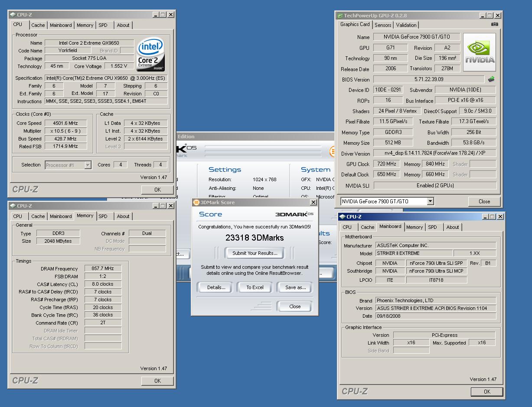Open the Processor #1 selection dropdown
The height and width of the screenshot is (407, 532).
[88, 165]
